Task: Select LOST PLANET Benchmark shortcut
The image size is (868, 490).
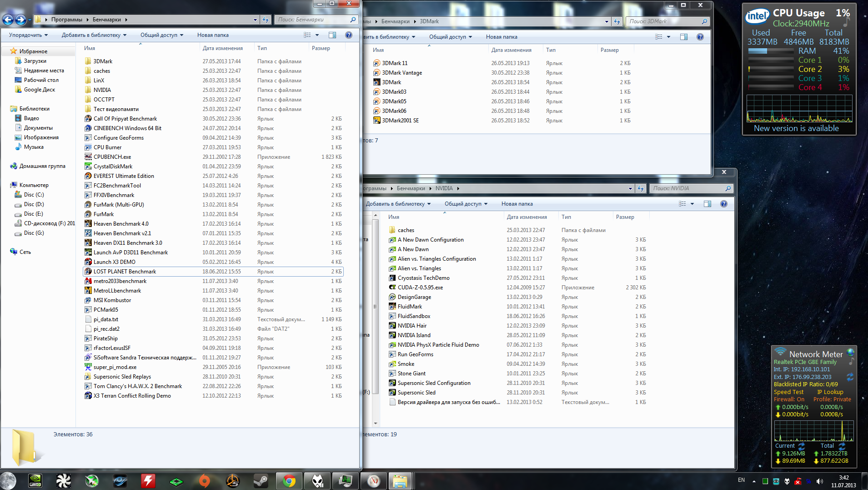Action: point(213,272)
